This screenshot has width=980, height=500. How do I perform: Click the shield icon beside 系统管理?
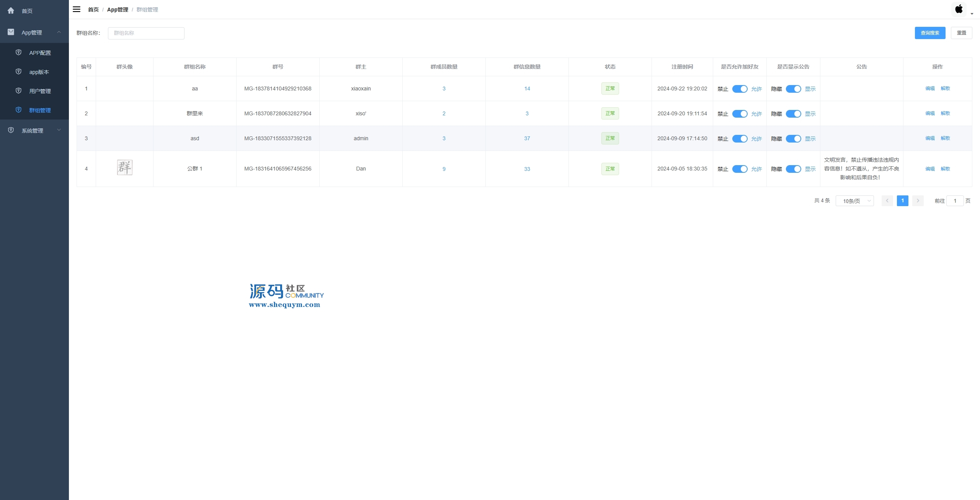11,130
